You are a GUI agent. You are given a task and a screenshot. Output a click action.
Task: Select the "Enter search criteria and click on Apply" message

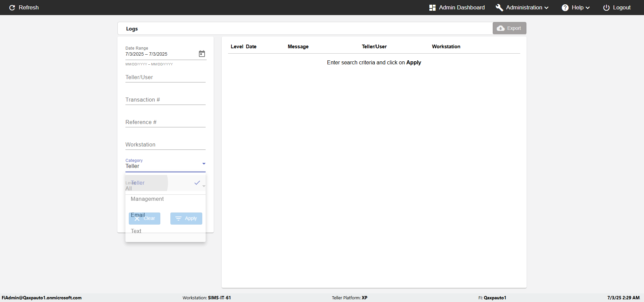point(374,62)
